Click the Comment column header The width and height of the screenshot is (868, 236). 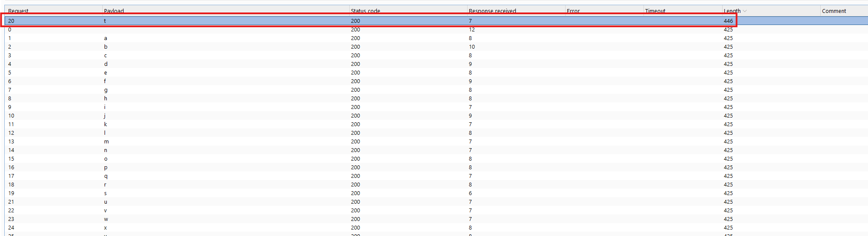point(834,11)
